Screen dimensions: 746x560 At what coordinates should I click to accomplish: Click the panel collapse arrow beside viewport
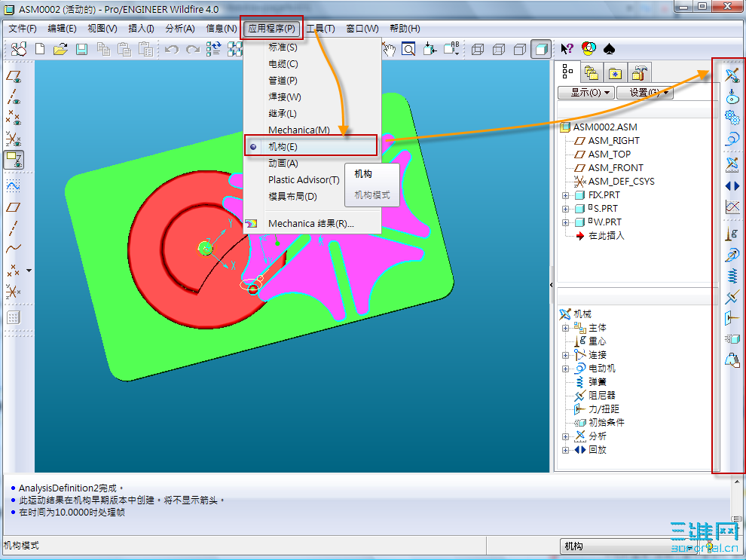(552, 285)
